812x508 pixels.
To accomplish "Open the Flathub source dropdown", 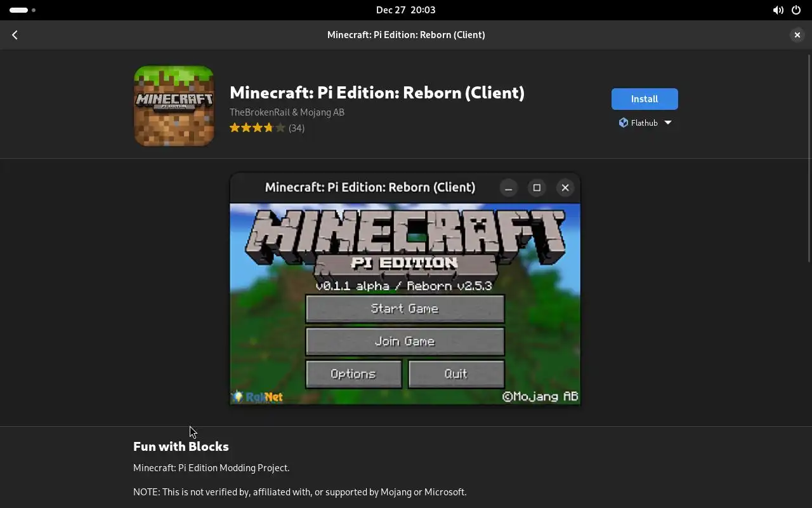I will pos(645,123).
